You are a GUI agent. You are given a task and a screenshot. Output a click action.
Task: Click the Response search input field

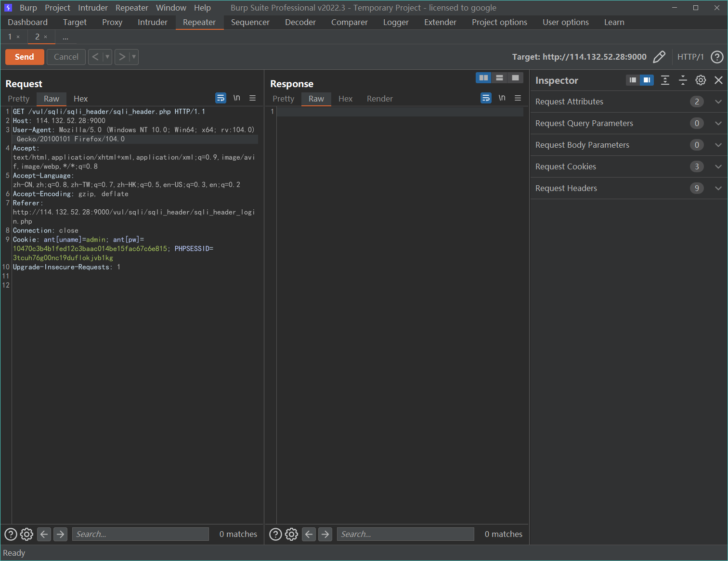[405, 534]
